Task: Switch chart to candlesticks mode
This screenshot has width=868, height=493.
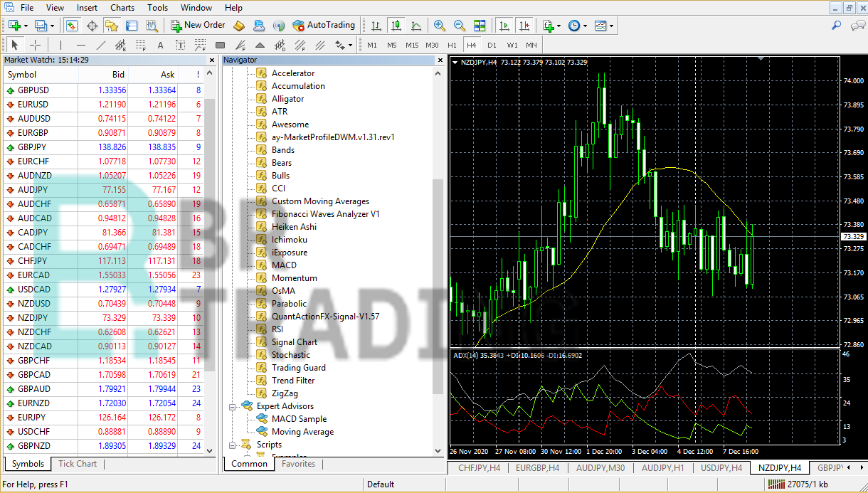Action: coord(396,26)
